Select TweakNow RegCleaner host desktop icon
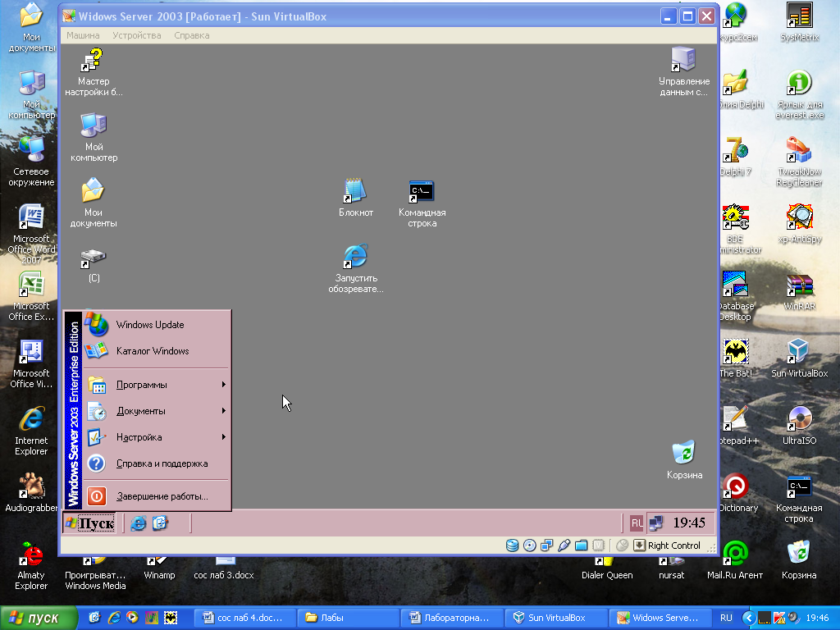This screenshot has width=840, height=630. click(799, 162)
